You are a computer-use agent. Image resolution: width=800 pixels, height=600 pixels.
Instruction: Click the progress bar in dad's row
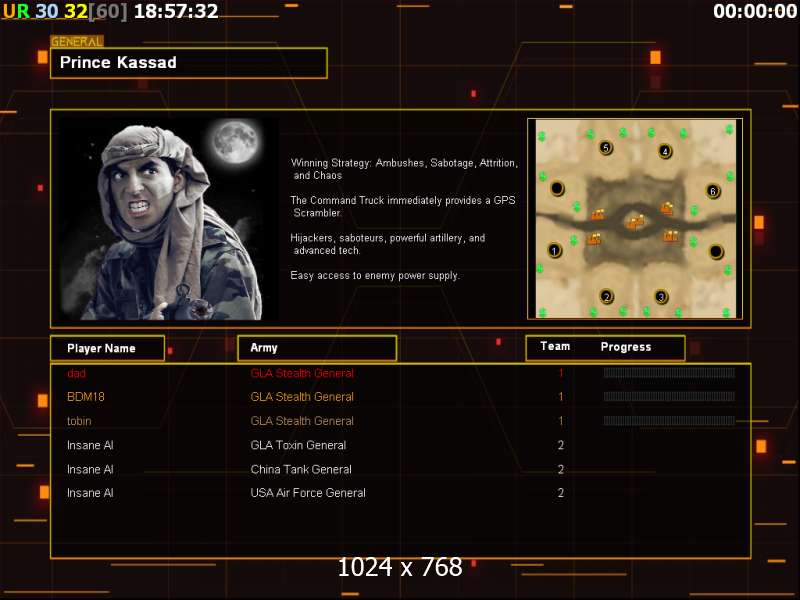pyautogui.click(x=669, y=373)
